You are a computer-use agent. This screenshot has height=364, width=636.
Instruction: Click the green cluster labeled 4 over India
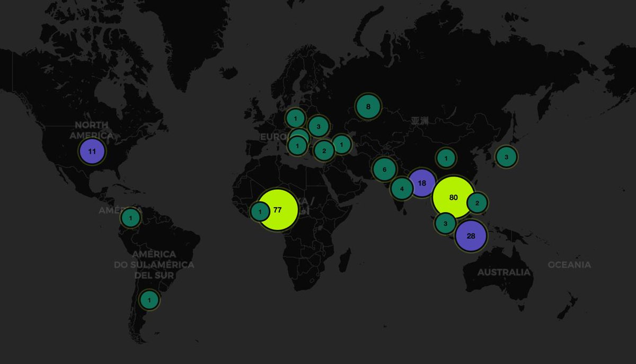(x=402, y=189)
